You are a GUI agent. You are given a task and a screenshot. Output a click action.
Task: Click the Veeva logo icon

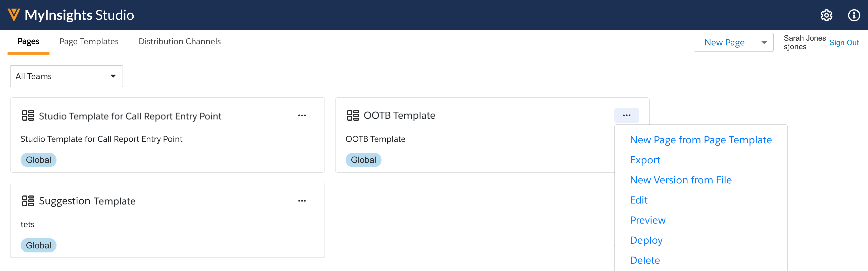(x=14, y=15)
